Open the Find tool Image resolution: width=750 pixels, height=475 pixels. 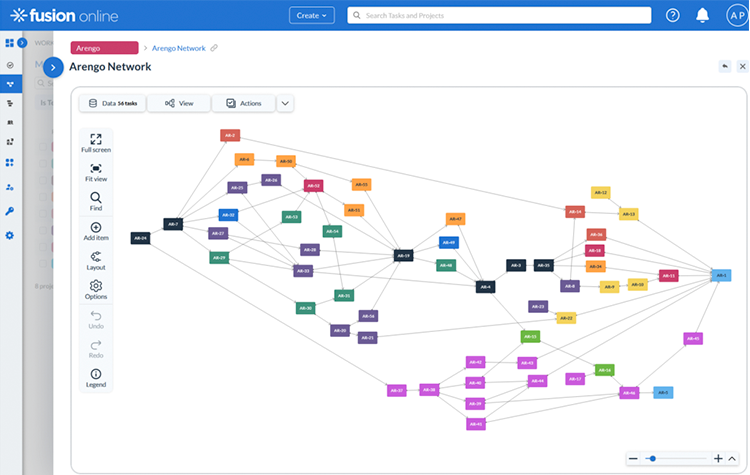tap(96, 202)
